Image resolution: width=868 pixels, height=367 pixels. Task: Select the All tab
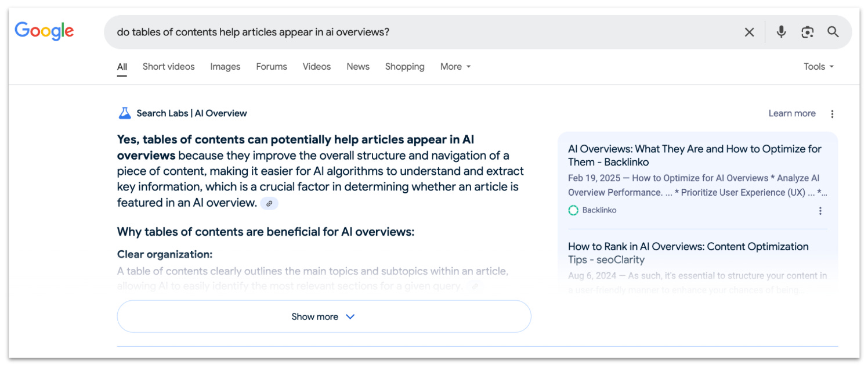(122, 67)
